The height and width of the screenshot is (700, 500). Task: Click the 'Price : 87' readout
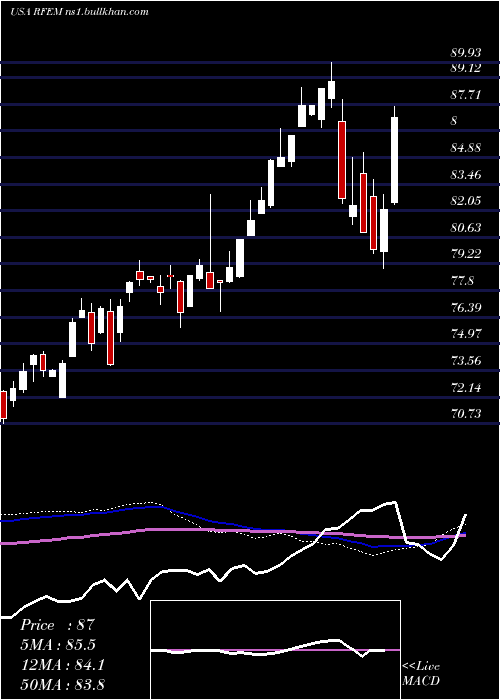coord(58,625)
